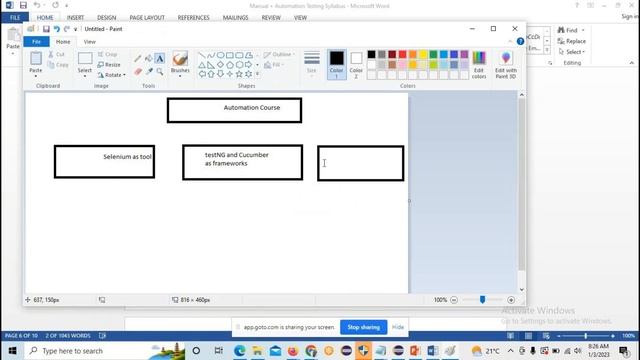Click the Paint vertical scrollbar down arrow
Viewport: 640px width, 360px height.
point(522,289)
